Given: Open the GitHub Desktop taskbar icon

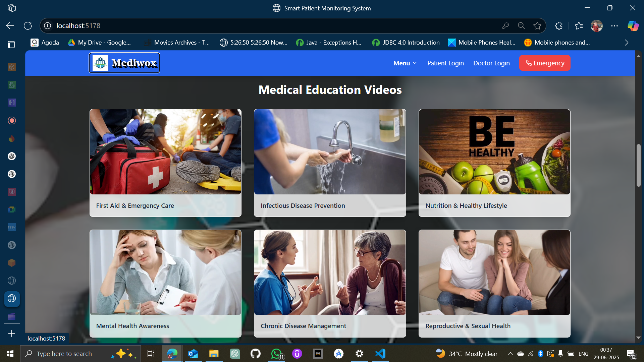Looking at the screenshot, I should 256,354.
